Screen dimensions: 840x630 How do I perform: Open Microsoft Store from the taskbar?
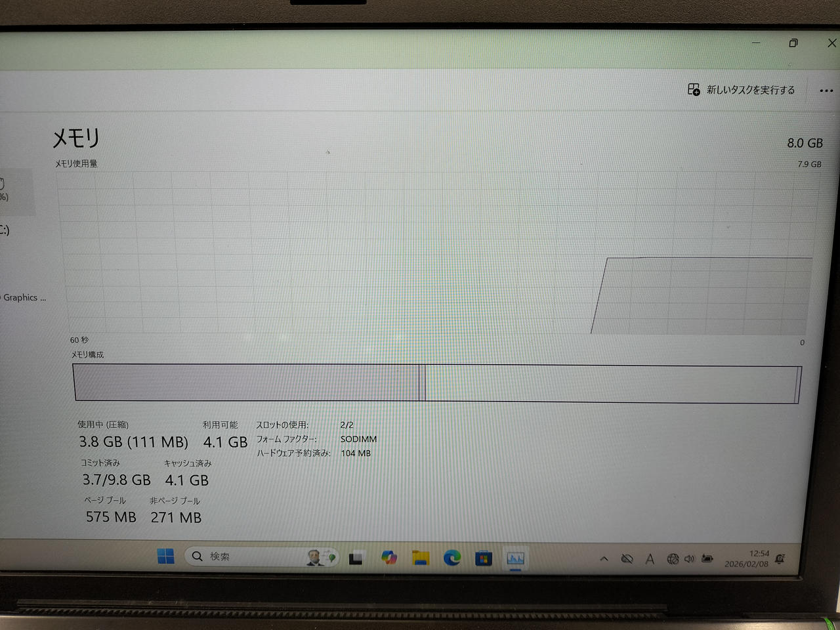point(484,559)
